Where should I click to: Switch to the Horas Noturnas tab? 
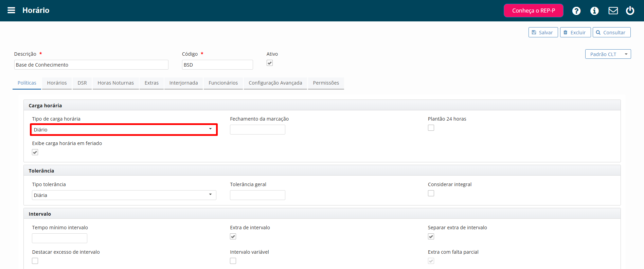(116, 83)
